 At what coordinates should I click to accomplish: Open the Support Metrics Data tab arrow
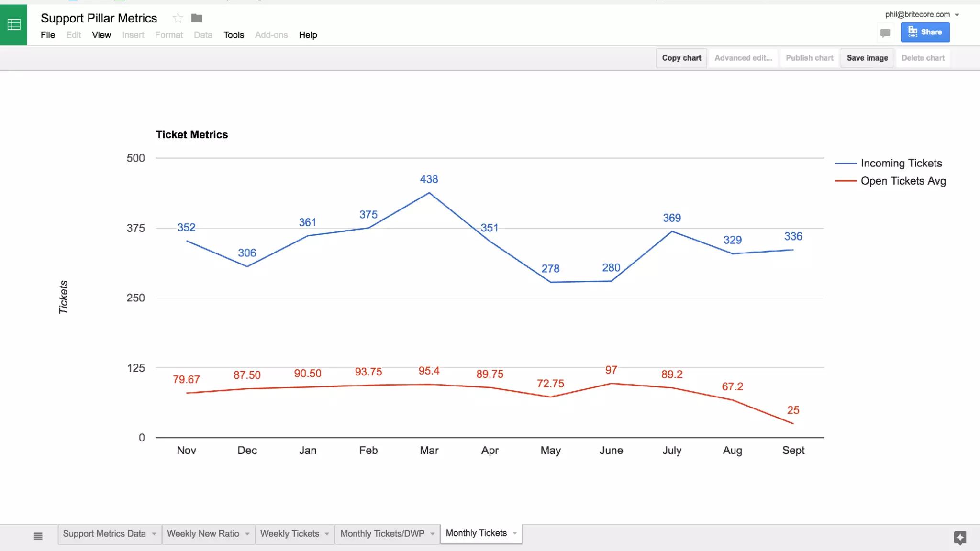click(x=154, y=534)
